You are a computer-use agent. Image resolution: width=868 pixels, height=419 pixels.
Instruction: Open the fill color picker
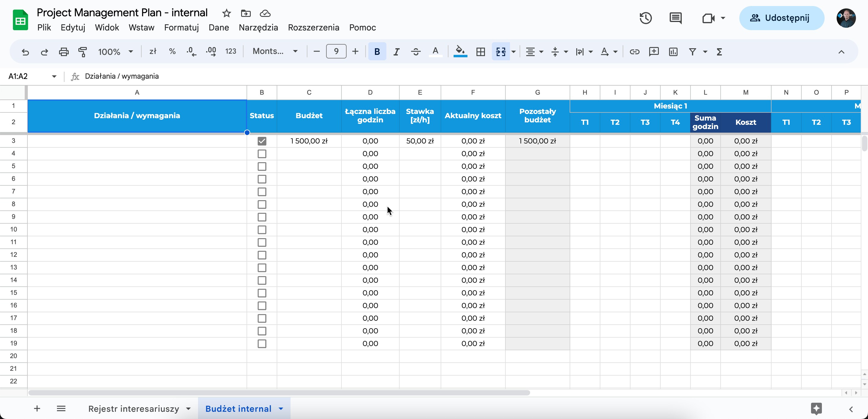460,52
